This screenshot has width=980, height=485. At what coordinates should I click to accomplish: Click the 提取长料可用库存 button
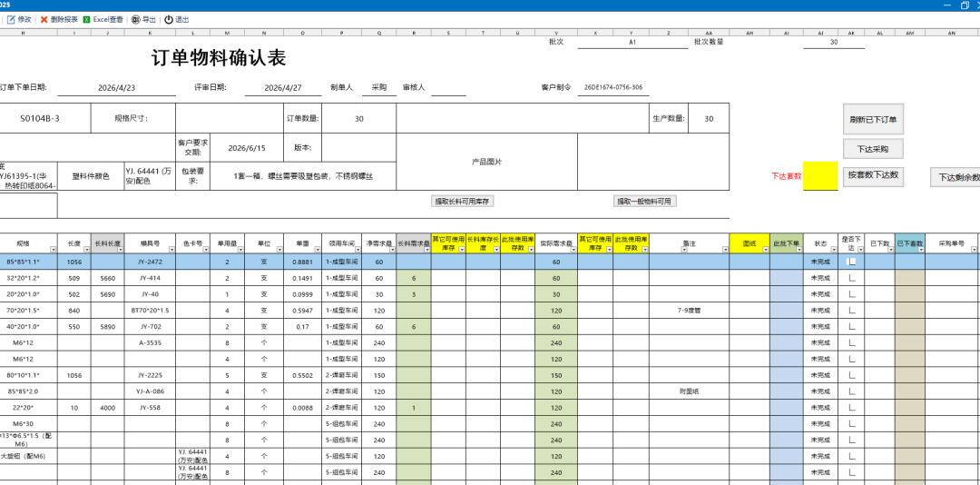(464, 201)
